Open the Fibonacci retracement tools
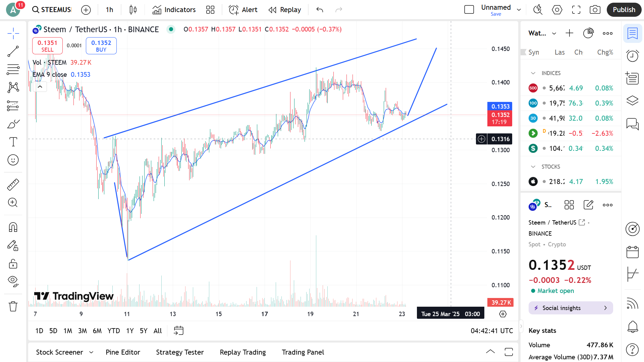 pyautogui.click(x=13, y=69)
